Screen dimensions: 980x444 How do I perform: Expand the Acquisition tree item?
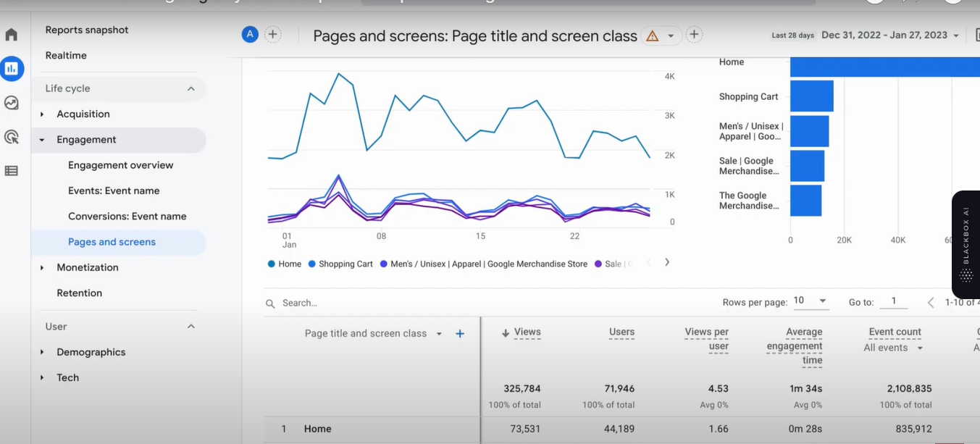pyautogui.click(x=42, y=114)
